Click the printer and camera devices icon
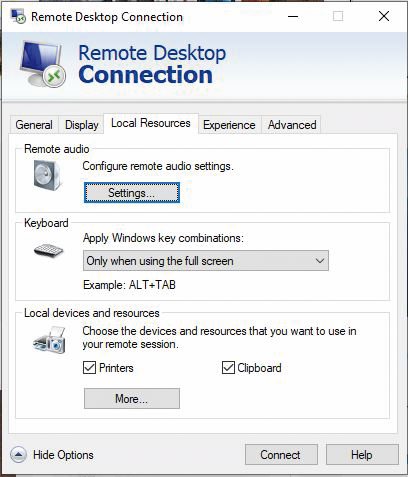The image size is (408, 477). pyautogui.click(x=49, y=340)
